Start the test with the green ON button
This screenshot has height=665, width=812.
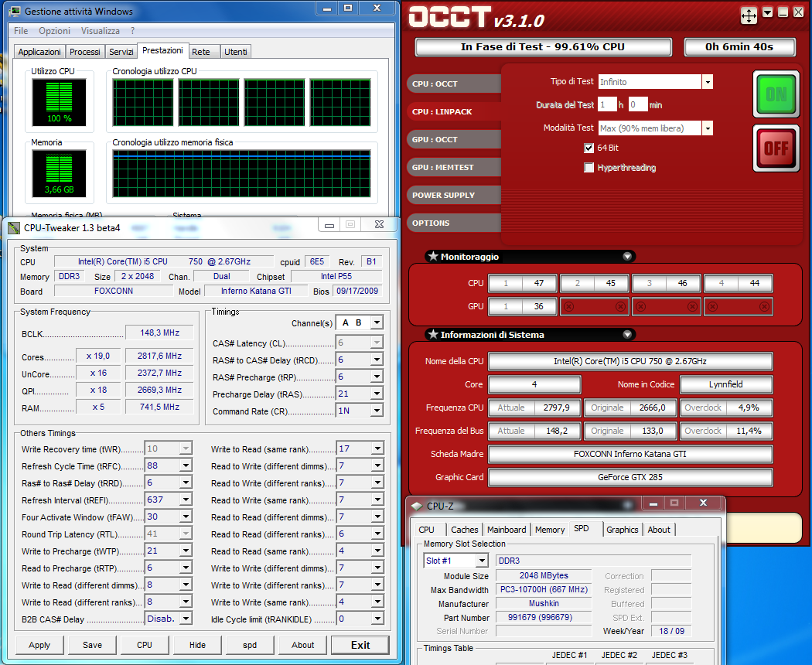click(x=776, y=94)
